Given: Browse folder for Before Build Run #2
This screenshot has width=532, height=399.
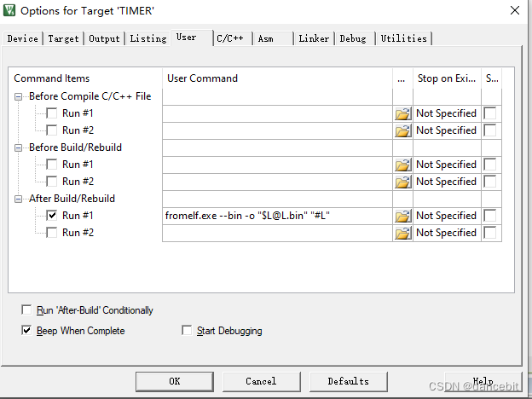Looking at the screenshot, I should tap(402, 182).
